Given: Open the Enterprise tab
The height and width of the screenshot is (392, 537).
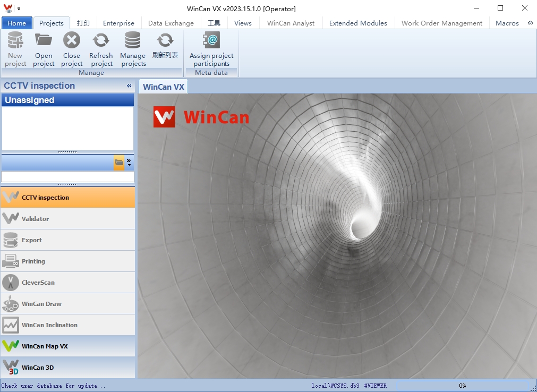Looking at the screenshot, I should [118, 23].
